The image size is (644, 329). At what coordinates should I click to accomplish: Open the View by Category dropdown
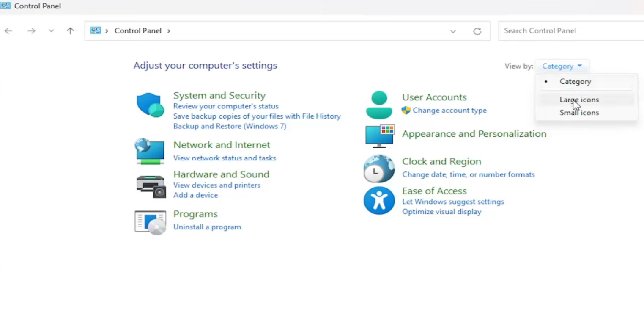coord(562,66)
